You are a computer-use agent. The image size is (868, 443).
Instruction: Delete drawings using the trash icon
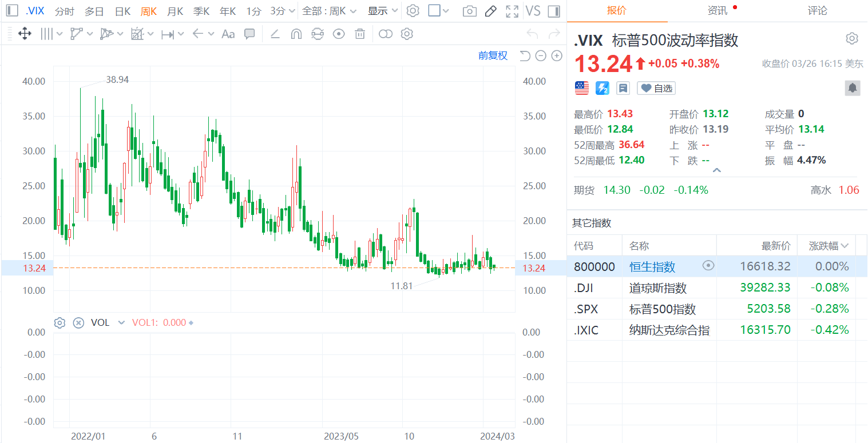point(359,34)
